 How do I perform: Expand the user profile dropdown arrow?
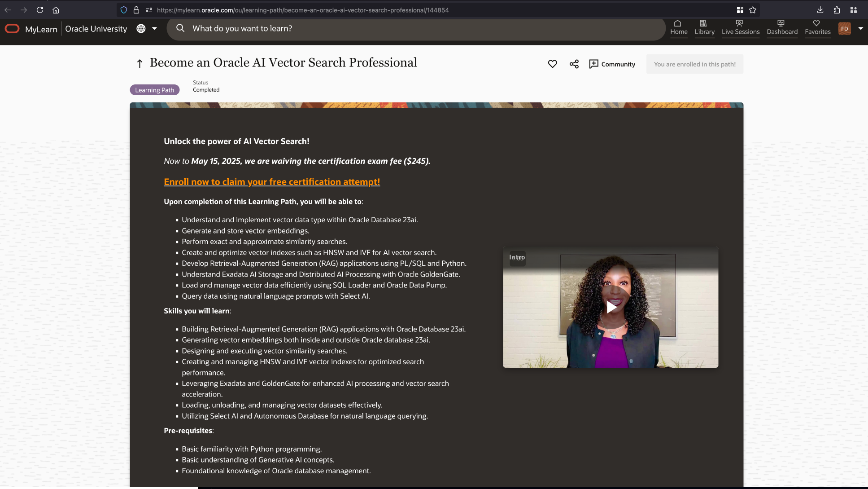pos(860,28)
